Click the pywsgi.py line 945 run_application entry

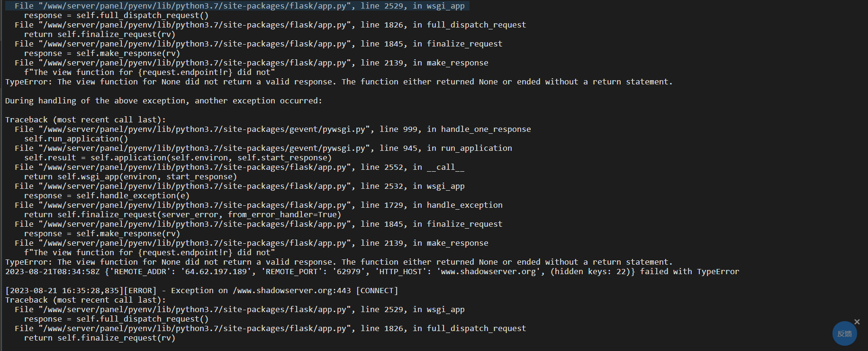pyautogui.click(x=263, y=148)
